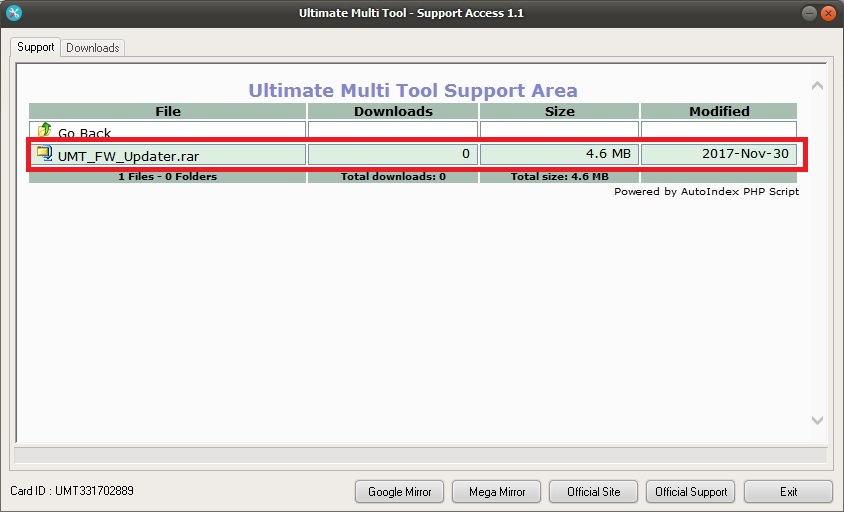Close the Support Access window
The height and width of the screenshot is (521, 844).
[828, 13]
